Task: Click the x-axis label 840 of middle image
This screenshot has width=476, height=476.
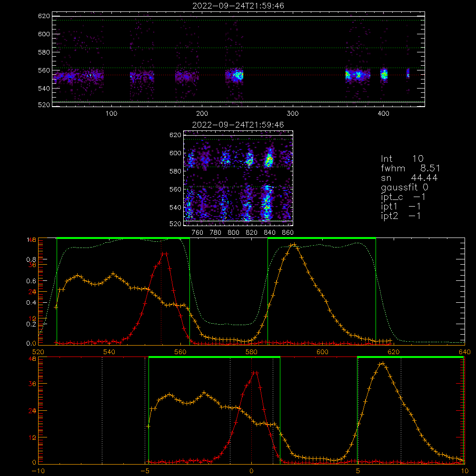Action: (x=269, y=233)
